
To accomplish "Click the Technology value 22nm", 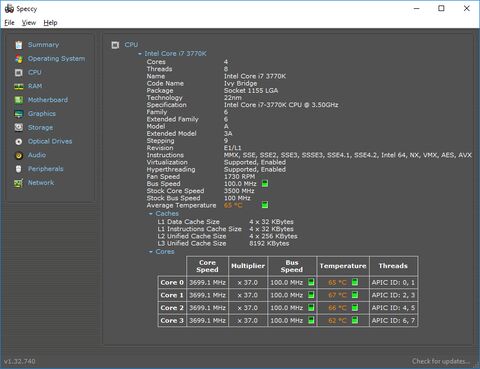I will 233,98.
